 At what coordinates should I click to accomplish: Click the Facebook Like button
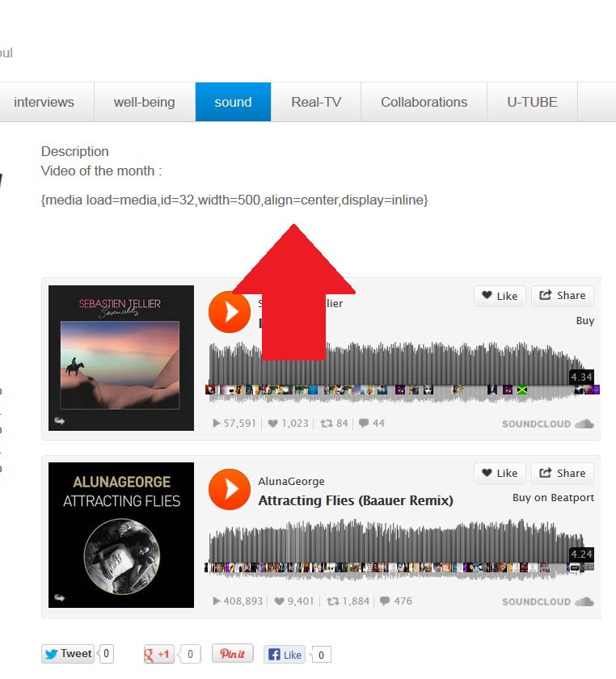coord(285,655)
